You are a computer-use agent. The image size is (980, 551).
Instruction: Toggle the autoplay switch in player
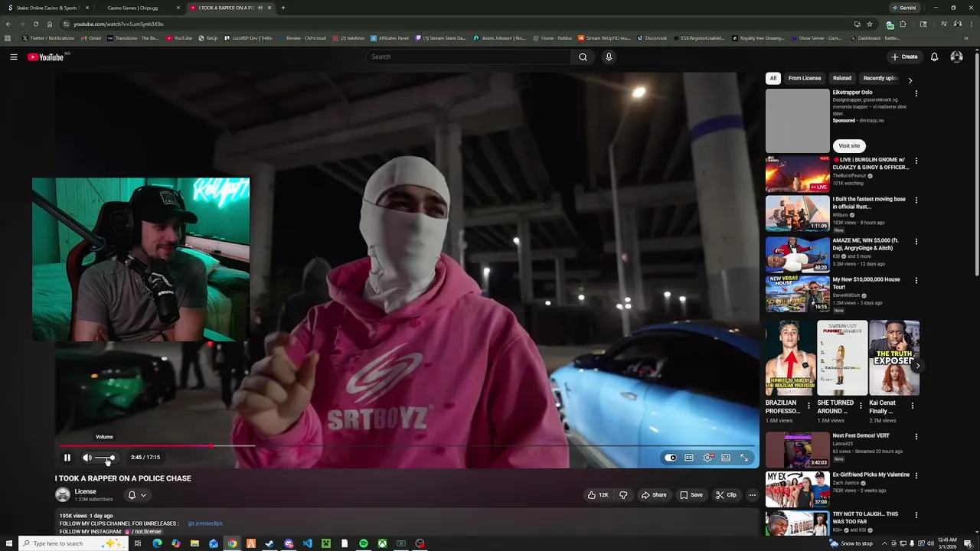pos(671,458)
